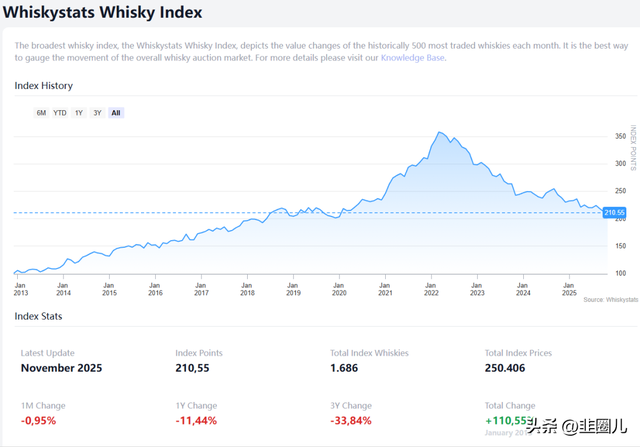This screenshot has height=447, width=640.
Task: Select the All range button
Action: click(116, 113)
